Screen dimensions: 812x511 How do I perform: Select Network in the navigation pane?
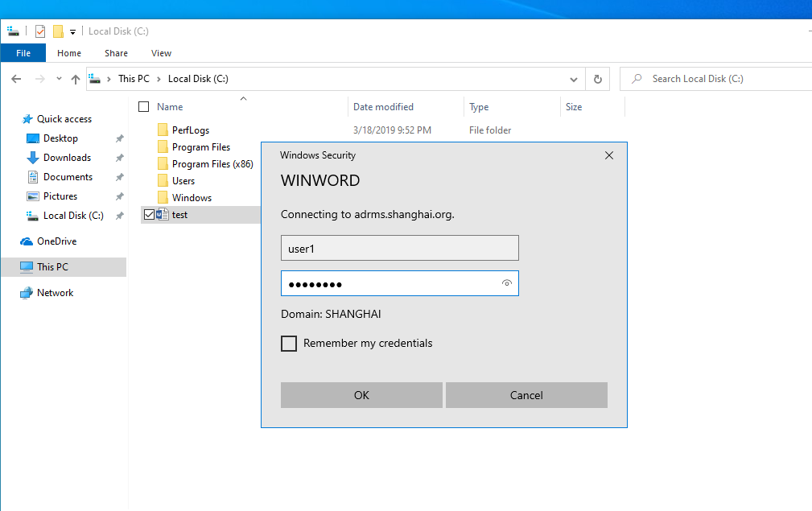coord(55,293)
